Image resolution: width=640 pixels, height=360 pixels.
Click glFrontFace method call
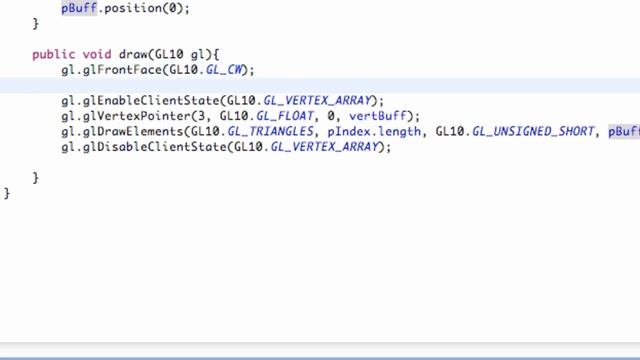click(x=122, y=70)
